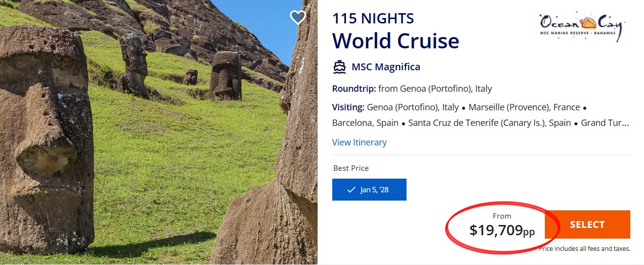This screenshot has height=265, width=644.
Task: Click the fees and taxes note
Action: click(x=584, y=249)
